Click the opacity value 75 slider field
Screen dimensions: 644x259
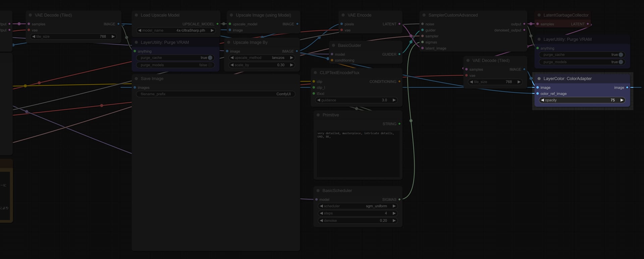coord(582,100)
